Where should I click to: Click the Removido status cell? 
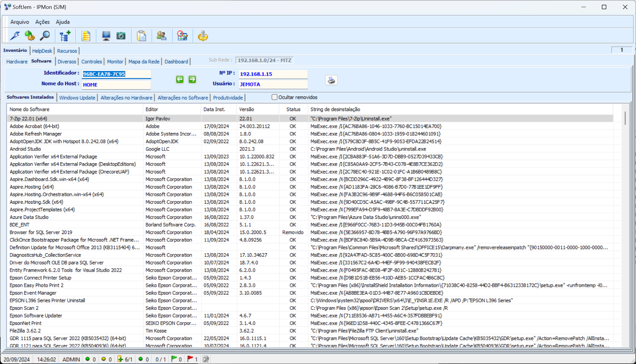click(293, 232)
